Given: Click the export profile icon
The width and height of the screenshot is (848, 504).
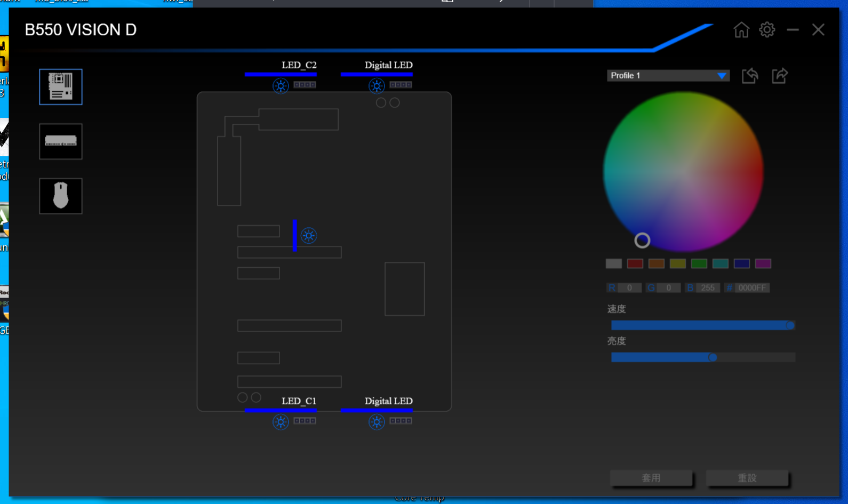Looking at the screenshot, I should pos(780,76).
